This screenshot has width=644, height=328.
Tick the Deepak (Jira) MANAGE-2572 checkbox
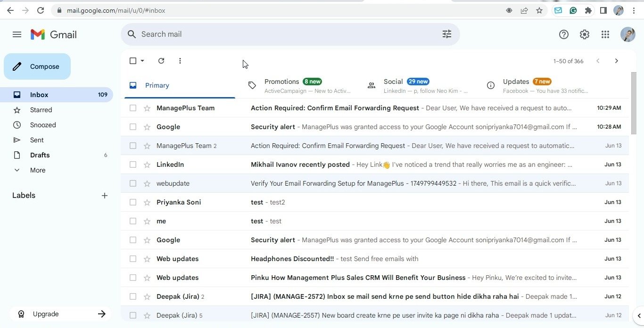click(133, 296)
